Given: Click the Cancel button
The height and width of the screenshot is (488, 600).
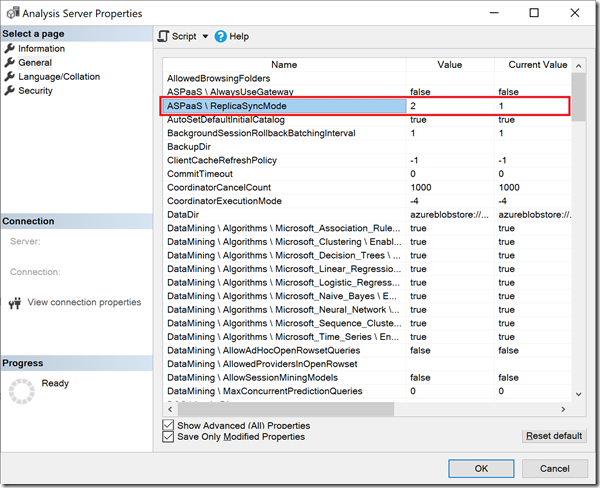Looking at the screenshot, I should [554, 468].
